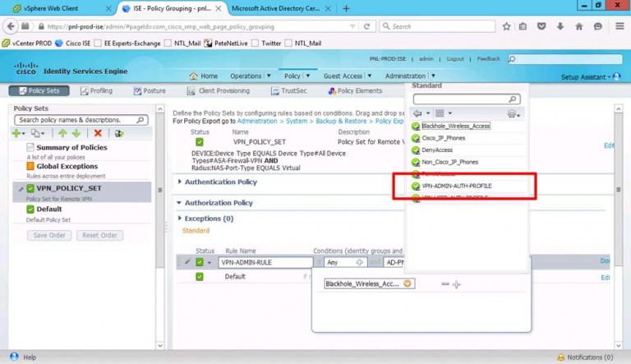Delete policy set with red X icon
This screenshot has height=364, width=631.
(98, 133)
